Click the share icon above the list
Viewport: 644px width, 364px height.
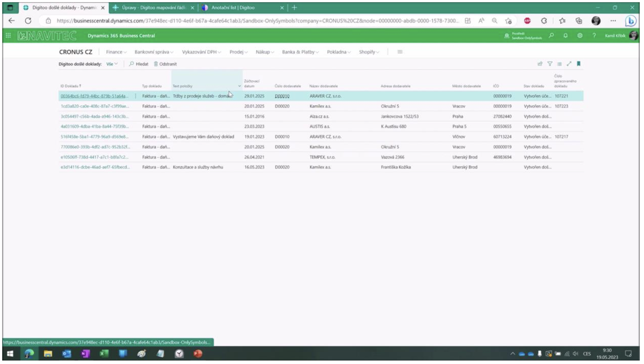pos(540,64)
